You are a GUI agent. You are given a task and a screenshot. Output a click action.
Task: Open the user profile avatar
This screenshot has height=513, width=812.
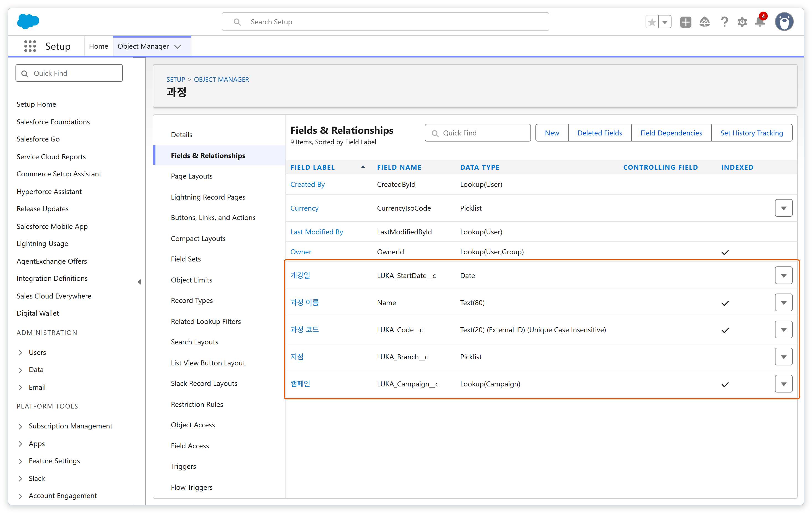pos(784,22)
